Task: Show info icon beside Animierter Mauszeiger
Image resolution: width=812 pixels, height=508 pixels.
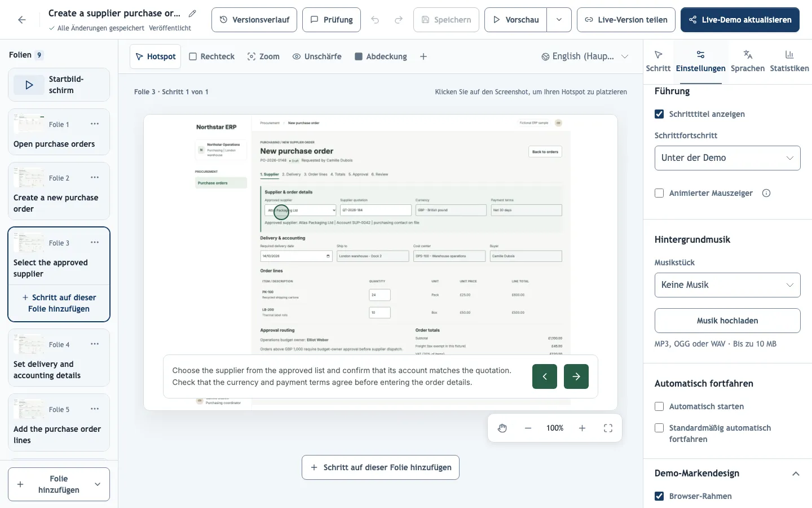Action: [x=766, y=193]
